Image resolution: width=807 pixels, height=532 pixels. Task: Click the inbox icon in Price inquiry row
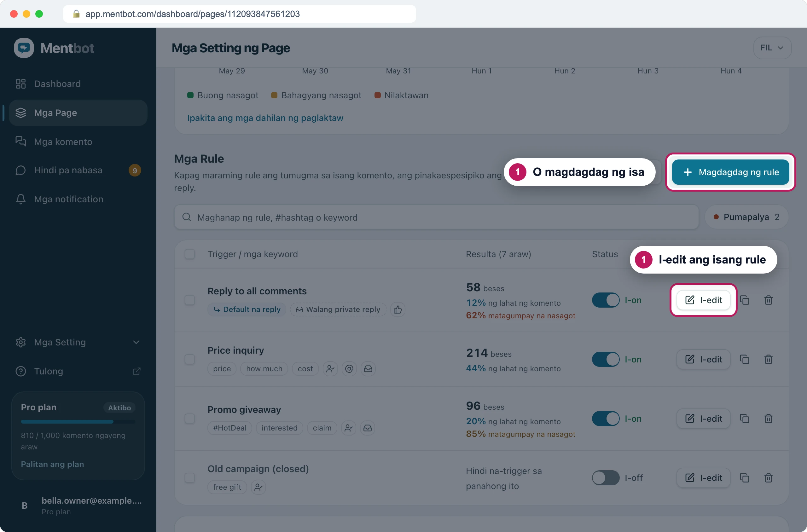(368, 369)
